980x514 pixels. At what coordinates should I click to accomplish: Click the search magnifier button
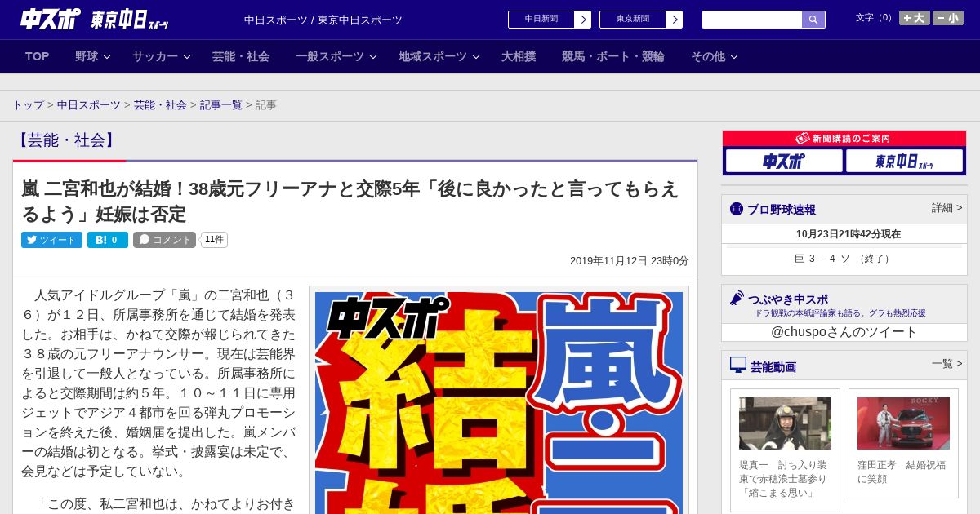click(813, 20)
